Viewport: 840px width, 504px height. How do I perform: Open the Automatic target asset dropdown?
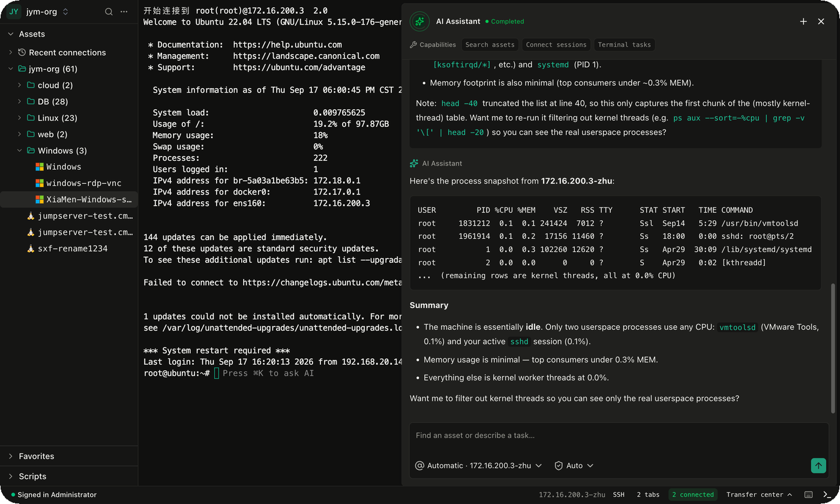click(479, 466)
